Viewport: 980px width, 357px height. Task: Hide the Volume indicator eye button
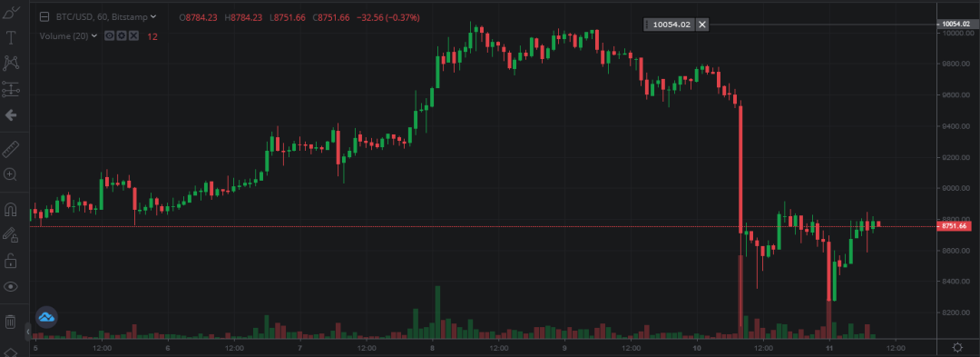(x=110, y=36)
